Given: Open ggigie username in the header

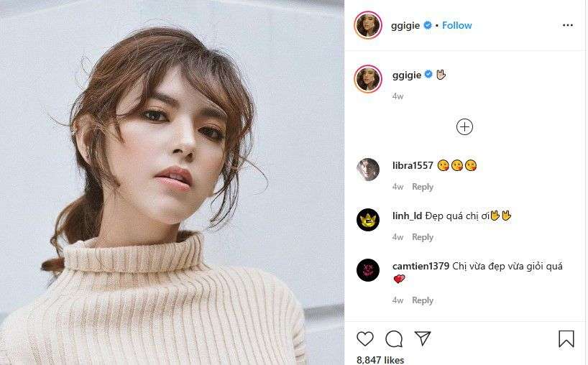Looking at the screenshot, I should pos(405,25).
